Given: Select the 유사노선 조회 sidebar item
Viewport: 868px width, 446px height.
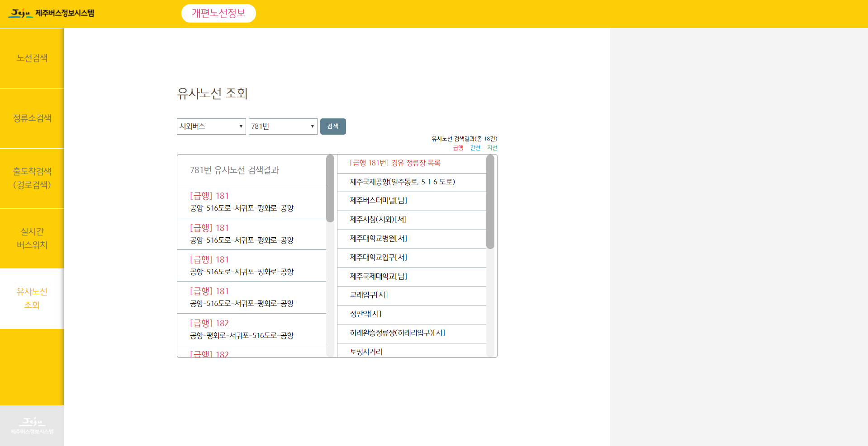Looking at the screenshot, I should [x=32, y=298].
